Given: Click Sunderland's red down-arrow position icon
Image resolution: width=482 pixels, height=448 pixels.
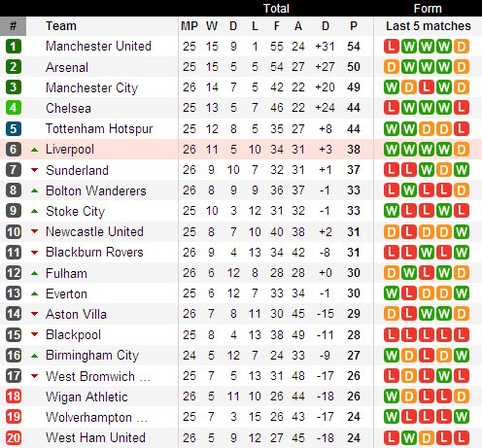Looking at the screenshot, I should [34, 170].
